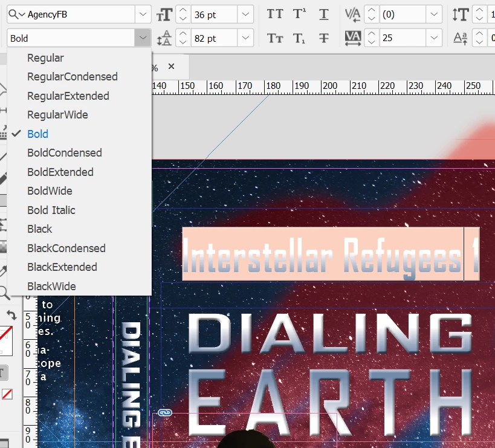
Task: Choose BlackCondensed font style
Action: [79, 248]
